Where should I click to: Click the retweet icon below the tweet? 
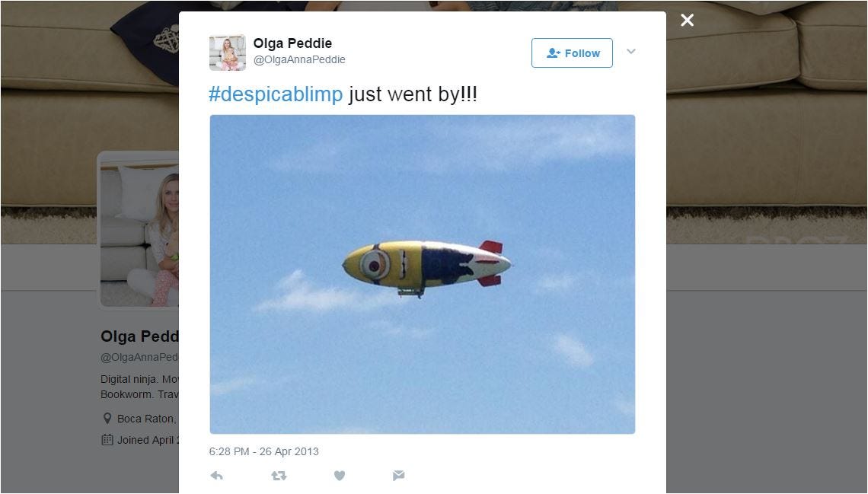(279, 475)
